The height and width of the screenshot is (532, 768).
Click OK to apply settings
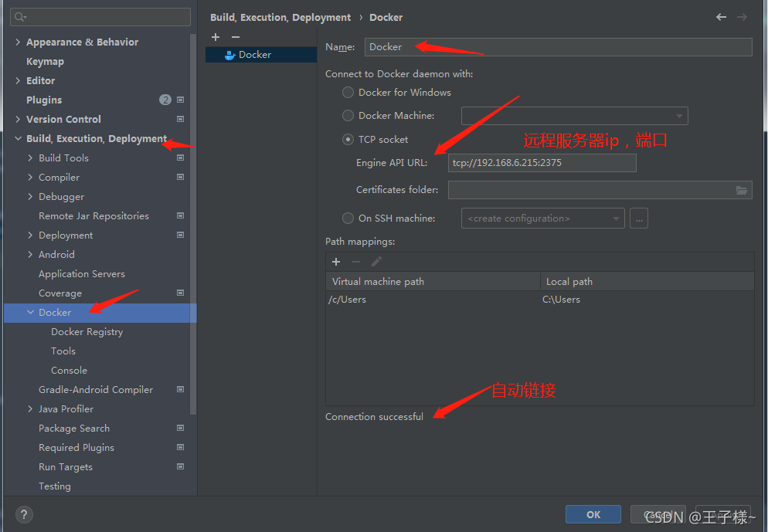tap(593, 514)
